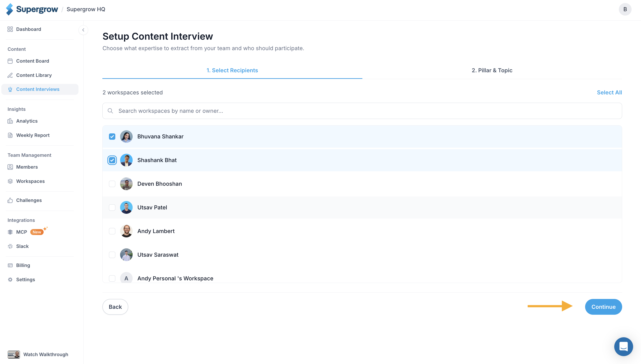Click the Content Library pencil icon
The width and height of the screenshot is (641, 364).
tap(10, 75)
